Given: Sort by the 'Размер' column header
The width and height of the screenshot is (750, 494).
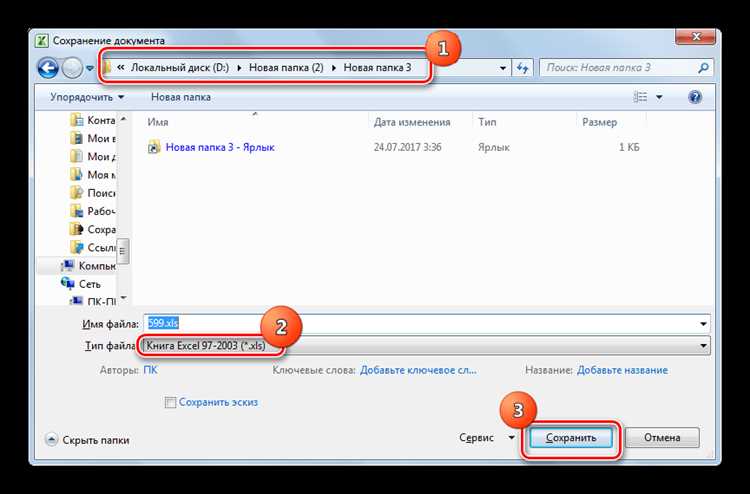Looking at the screenshot, I should pyautogui.click(x=600, y=122).
